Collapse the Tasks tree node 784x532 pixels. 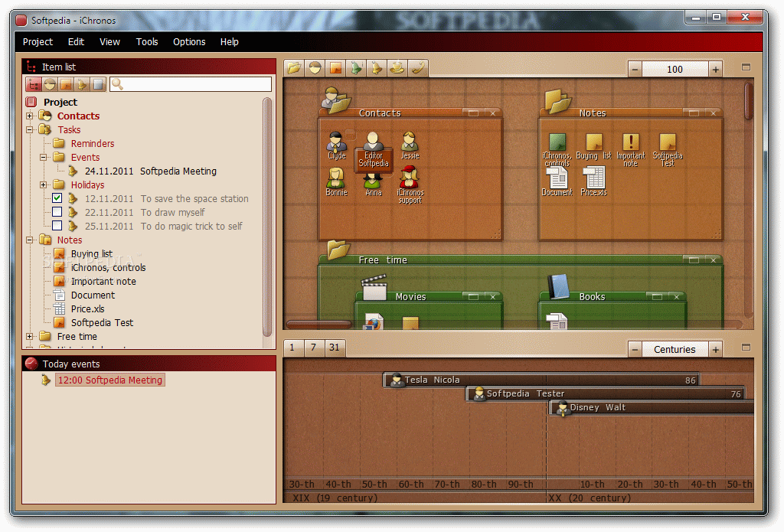[x=30, y=129]
